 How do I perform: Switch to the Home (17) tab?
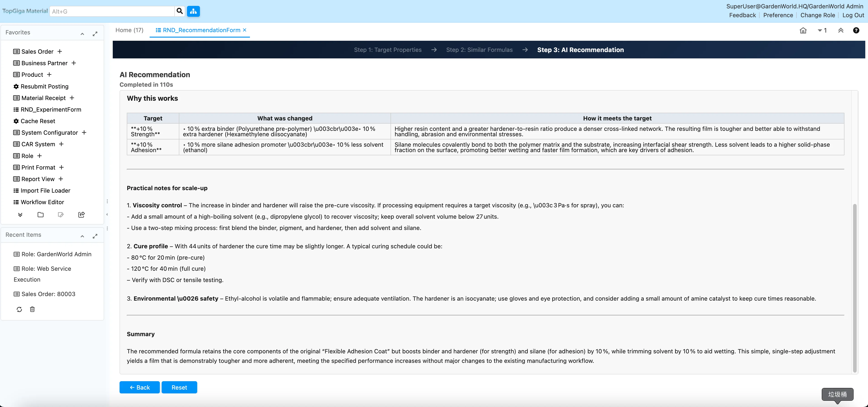(129, 30)
